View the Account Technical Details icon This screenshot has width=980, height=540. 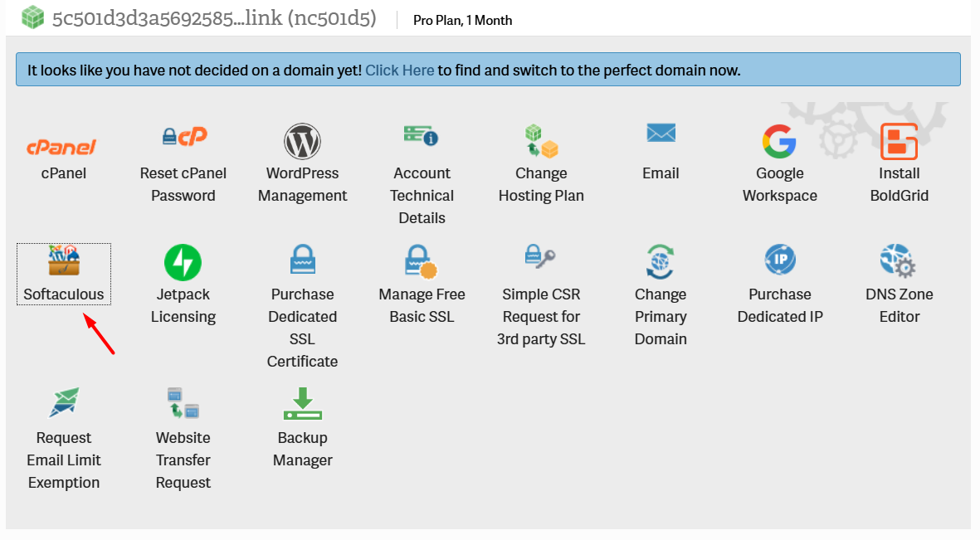422,135
